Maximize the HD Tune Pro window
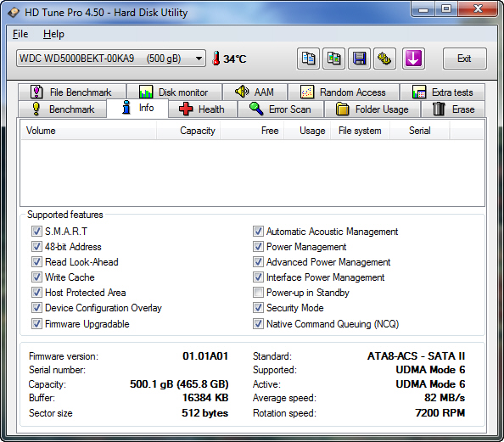 [446, 9]
